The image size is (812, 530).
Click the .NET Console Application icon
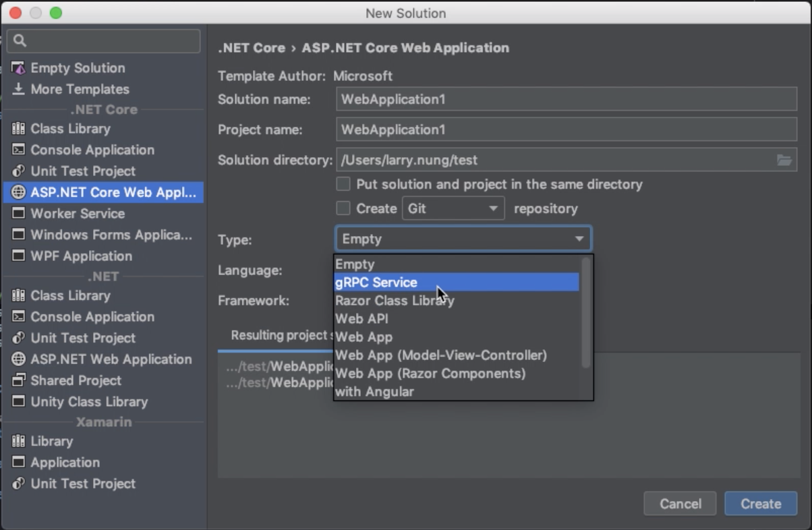coord(19,317)
